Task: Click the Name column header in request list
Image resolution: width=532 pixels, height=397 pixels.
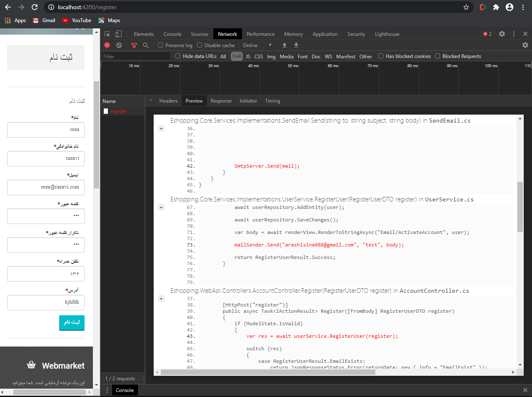Action: [123, 101]
